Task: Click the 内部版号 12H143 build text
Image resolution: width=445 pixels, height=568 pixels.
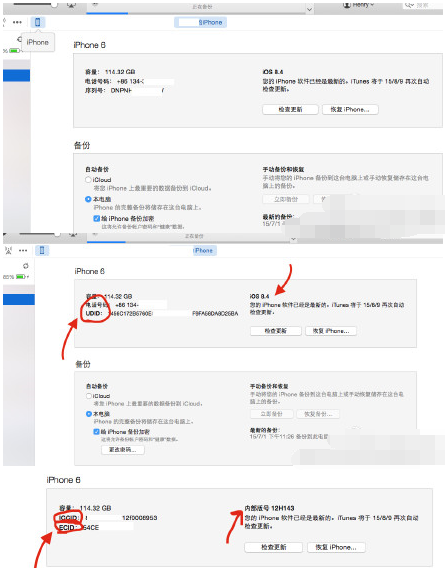Action: click(x=269, y=508)
